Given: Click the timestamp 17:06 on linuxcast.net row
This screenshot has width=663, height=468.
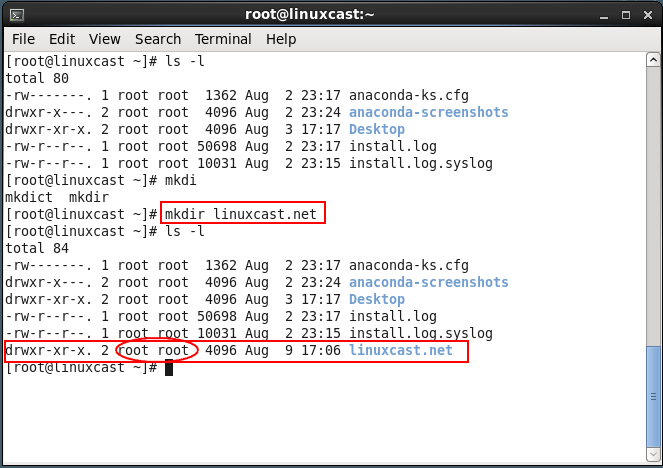Looking at the screenshot, I should click(321, 350).
